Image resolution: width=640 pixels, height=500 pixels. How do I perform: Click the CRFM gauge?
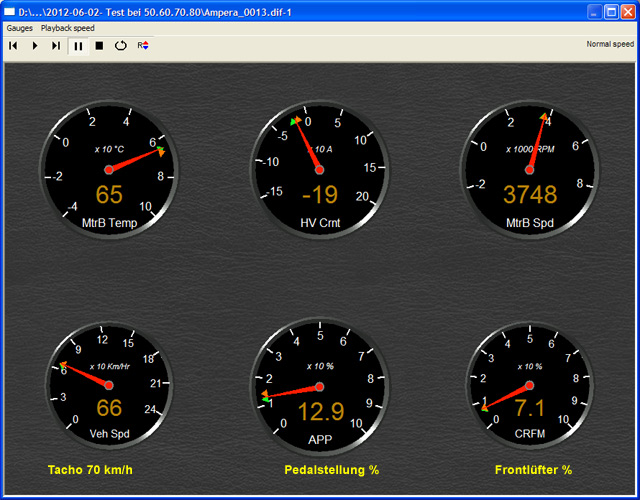tap(529, 385)
